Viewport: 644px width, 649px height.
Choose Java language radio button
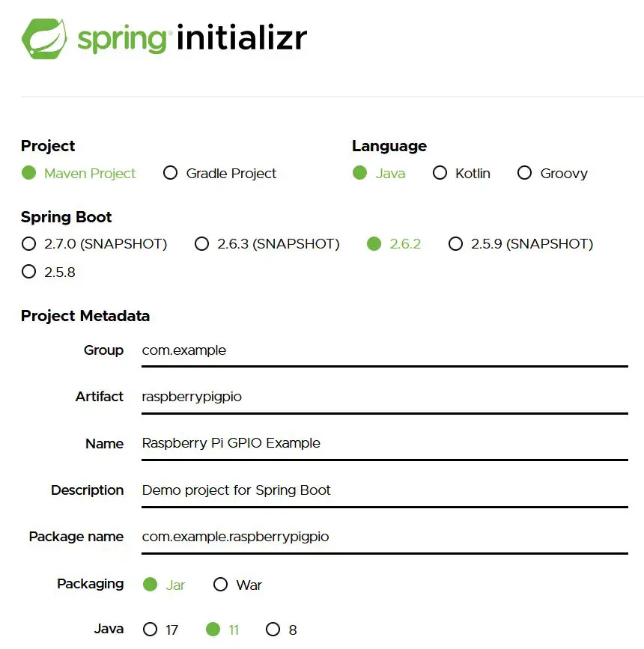[360, 173]
